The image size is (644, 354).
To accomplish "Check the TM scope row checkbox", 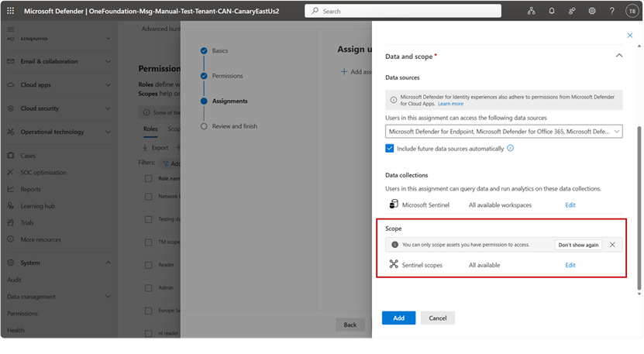I will [148, 242].
